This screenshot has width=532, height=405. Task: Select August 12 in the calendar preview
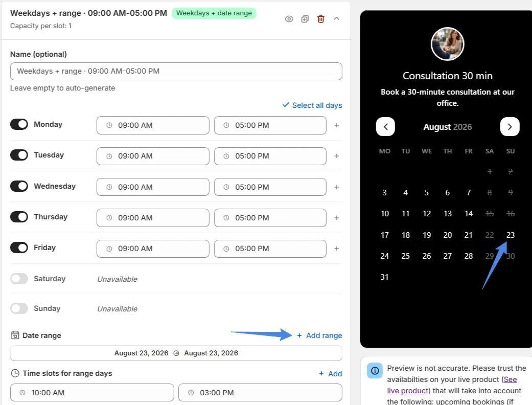tap(427, 214)
